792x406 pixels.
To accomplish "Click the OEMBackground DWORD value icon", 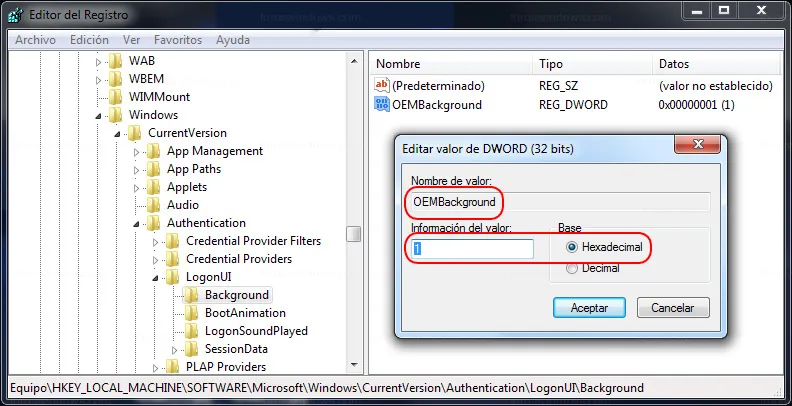I will (x=382, y=105).
